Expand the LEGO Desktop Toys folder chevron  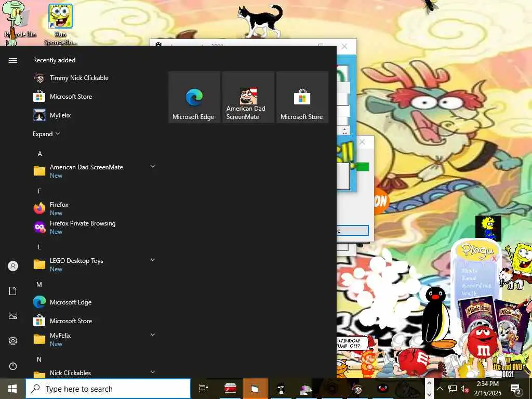153,260
